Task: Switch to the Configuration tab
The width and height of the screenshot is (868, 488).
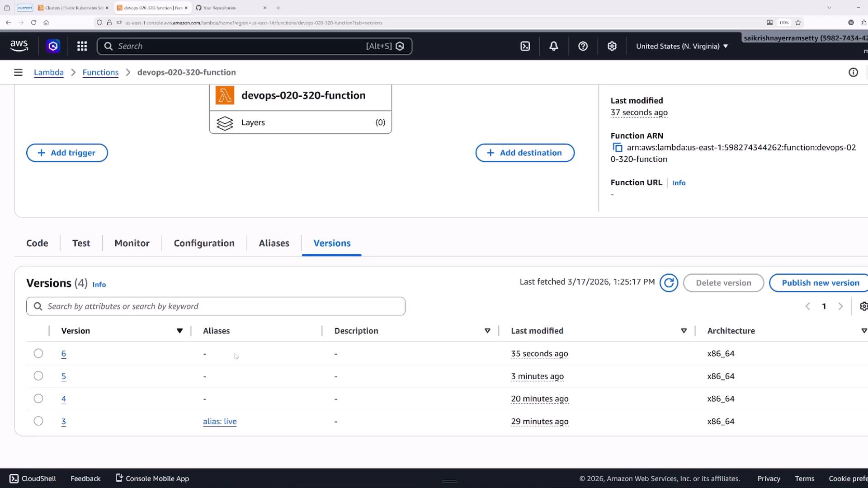Action: click(204, 243)
